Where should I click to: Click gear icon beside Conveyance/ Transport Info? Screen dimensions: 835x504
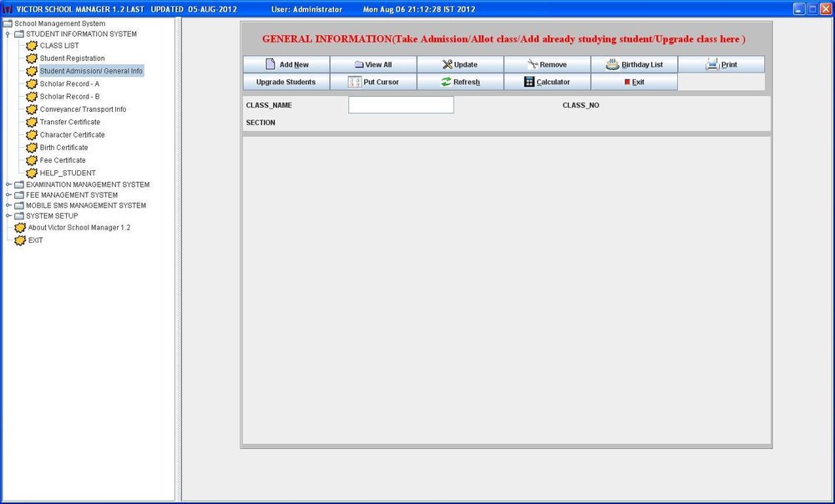[32, 109]
